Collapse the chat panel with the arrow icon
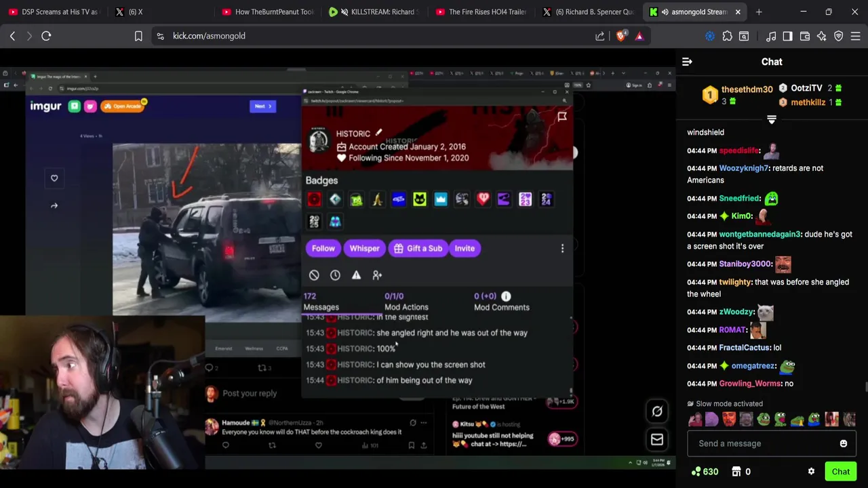868x488 pixels. pyautogui.click(x=687, y=62)
